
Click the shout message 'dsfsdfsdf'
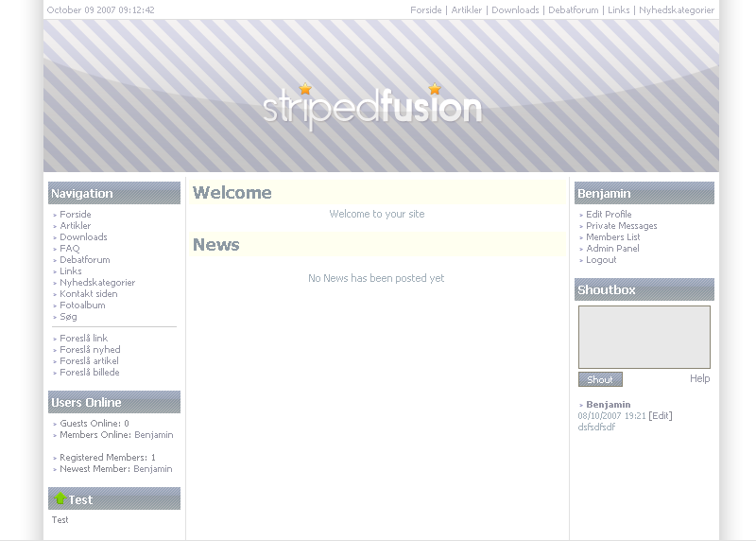tap(596, 428)
